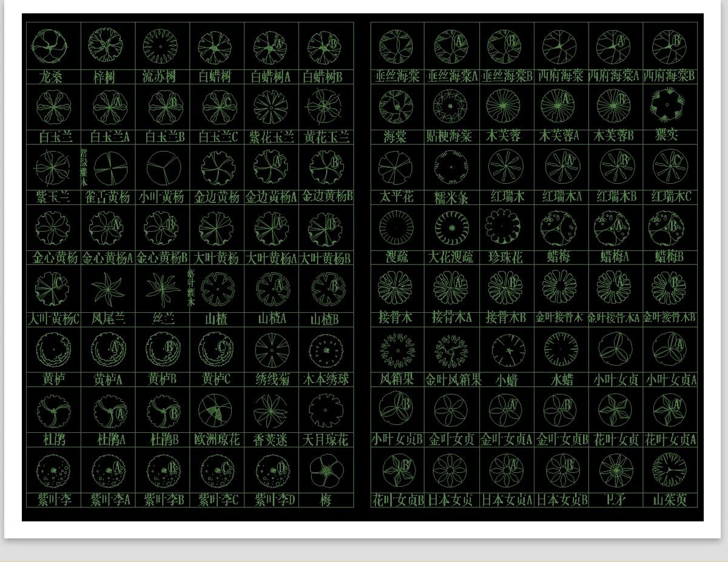Viewport: 728px width, 562px height.
Task: Select the 凤尾兰 star-shaped plant symbol
Action: coord(107,289)
